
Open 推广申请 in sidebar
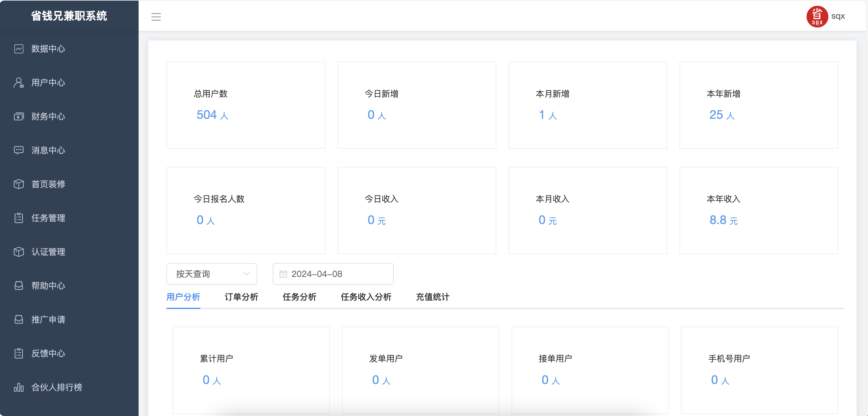48,319
